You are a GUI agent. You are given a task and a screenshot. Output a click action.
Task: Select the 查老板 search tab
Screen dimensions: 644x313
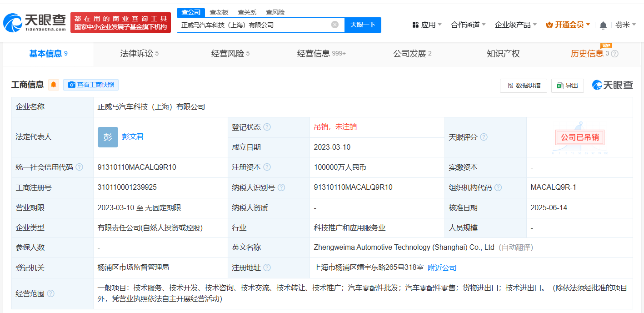coord(219,12)
